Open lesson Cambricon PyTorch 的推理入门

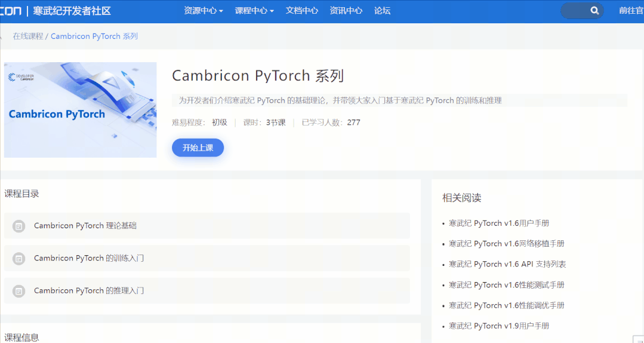pyautogui.click(x=207, y=291)
